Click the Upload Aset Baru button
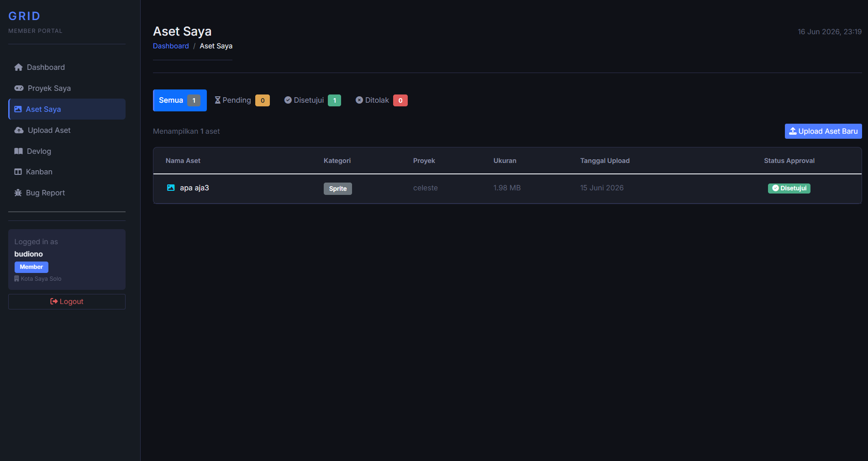This screenshot has height=461, width=868. tap(823, 131)
